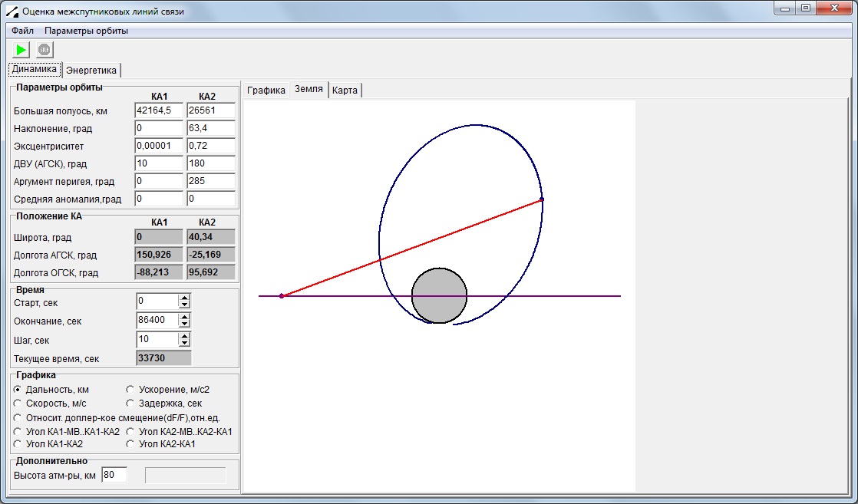Select the Скорость, м/с radio button
858x504 pixels.
coord(18,404)
